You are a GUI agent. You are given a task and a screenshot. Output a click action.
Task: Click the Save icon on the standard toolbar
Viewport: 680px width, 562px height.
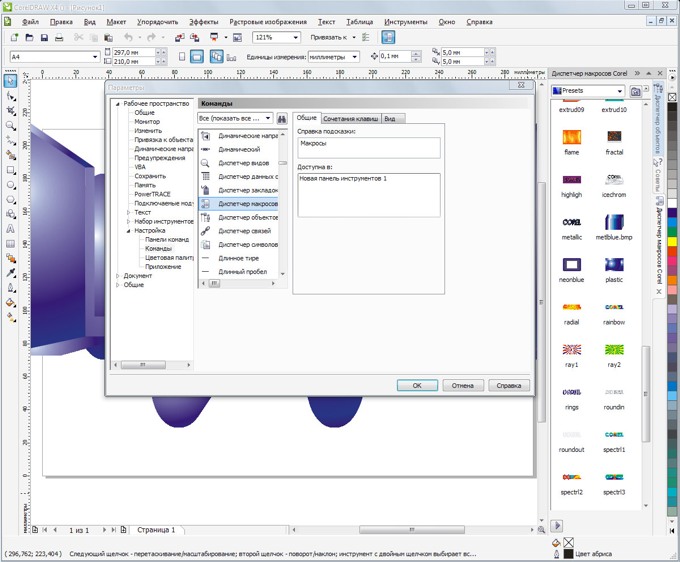pyautogui.click(x=44, y=38)
